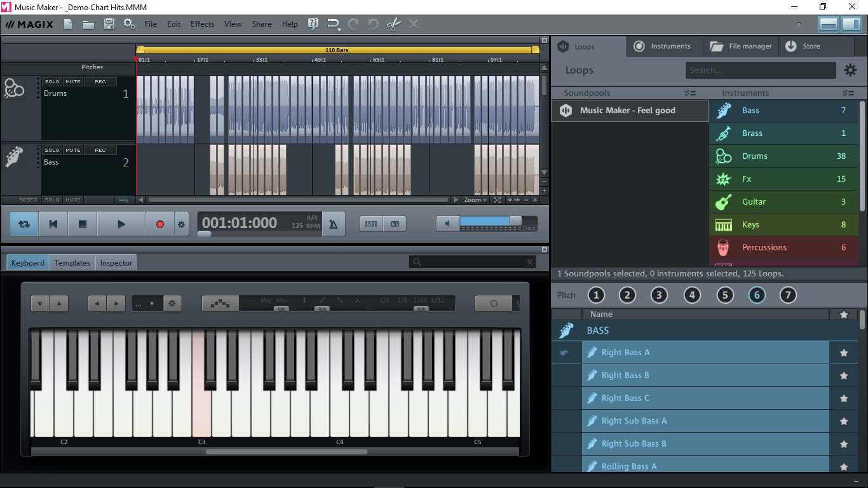Save the project with the floppy disk icon
The width and height of the screenshot is (868, 488).
tap(109, 24)
